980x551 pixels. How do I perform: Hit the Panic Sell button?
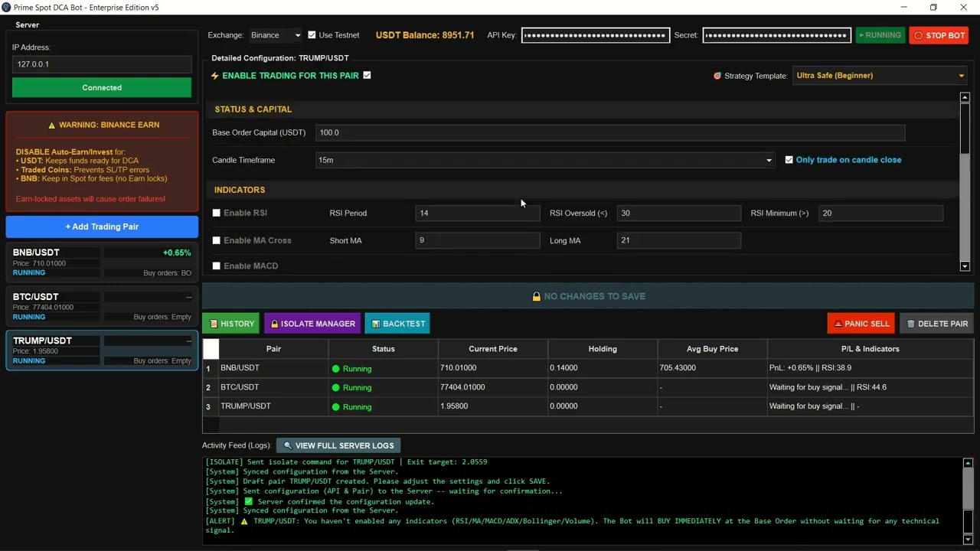click(861, 324)
